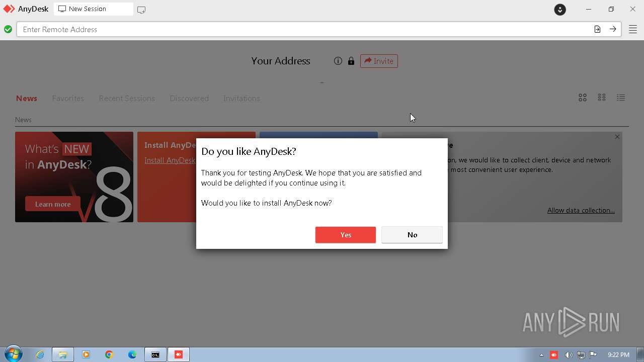Decline installation with the No button
The image size is (644, 362).
412,235
